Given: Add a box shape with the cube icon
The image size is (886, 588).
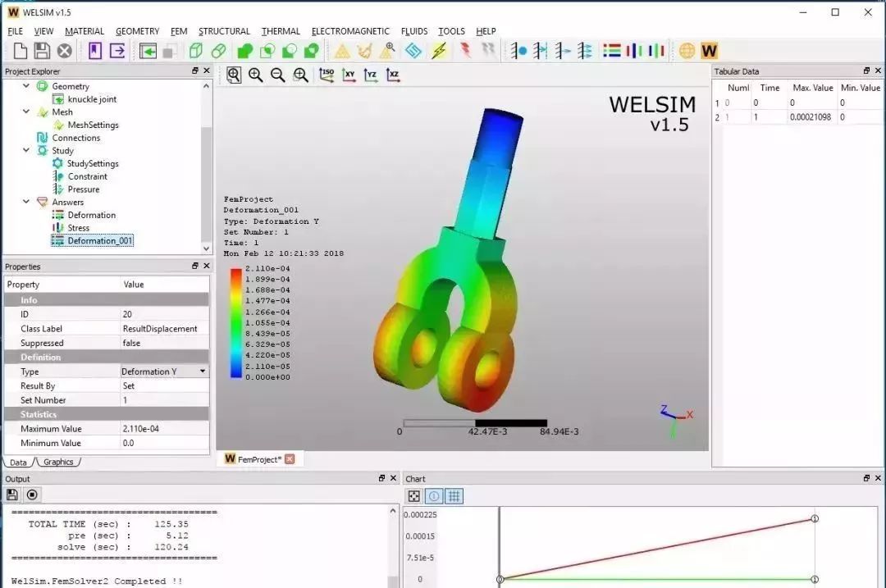Looking at the screenshot, I should 195,51.
